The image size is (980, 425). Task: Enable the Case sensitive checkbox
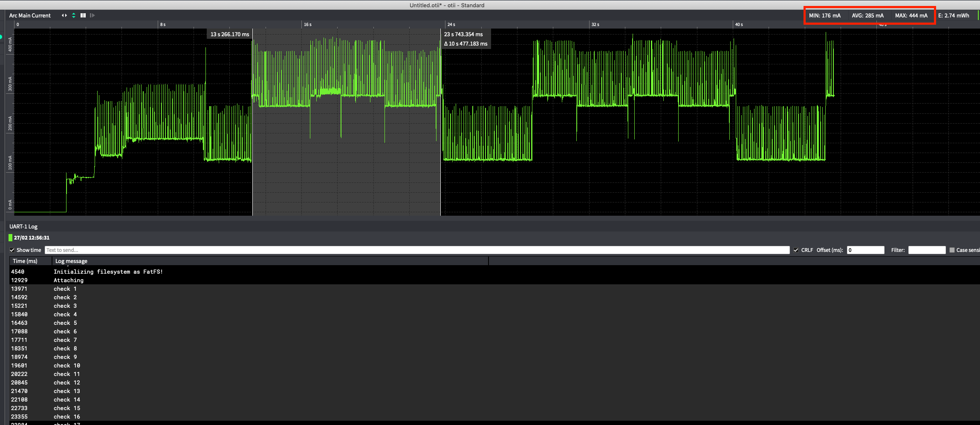point(952,250)
